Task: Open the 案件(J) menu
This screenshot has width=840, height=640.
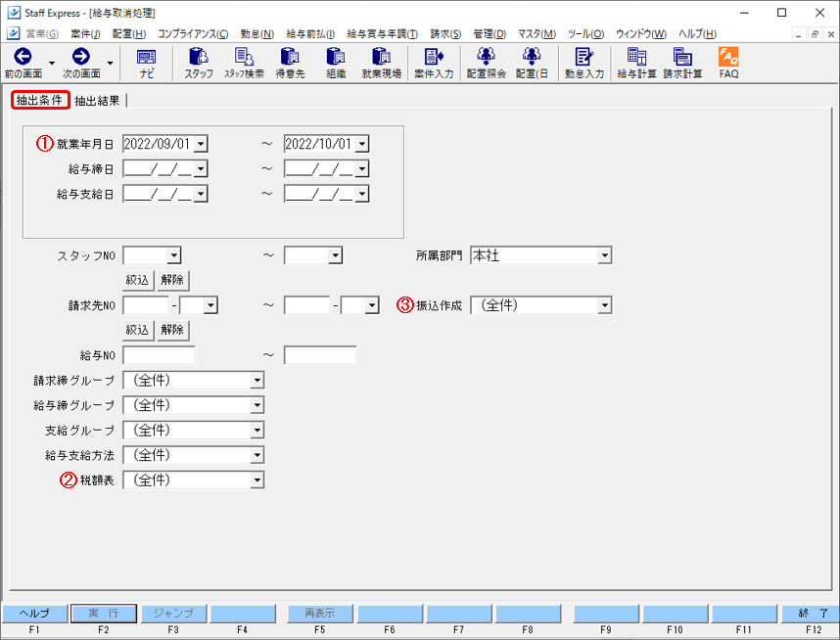Action: coord(85,33)
